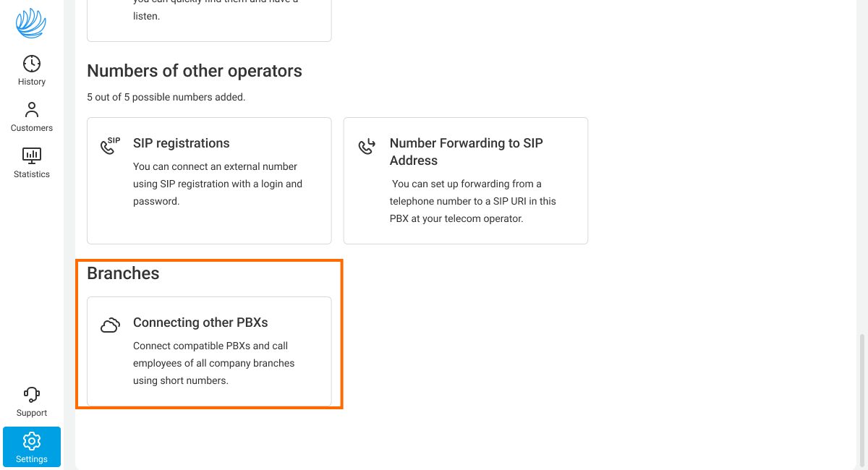Viewport: 868px width, 470px height.
Task: Click the page's vertical scrollbar thumb
Action: tap(861, 396)
